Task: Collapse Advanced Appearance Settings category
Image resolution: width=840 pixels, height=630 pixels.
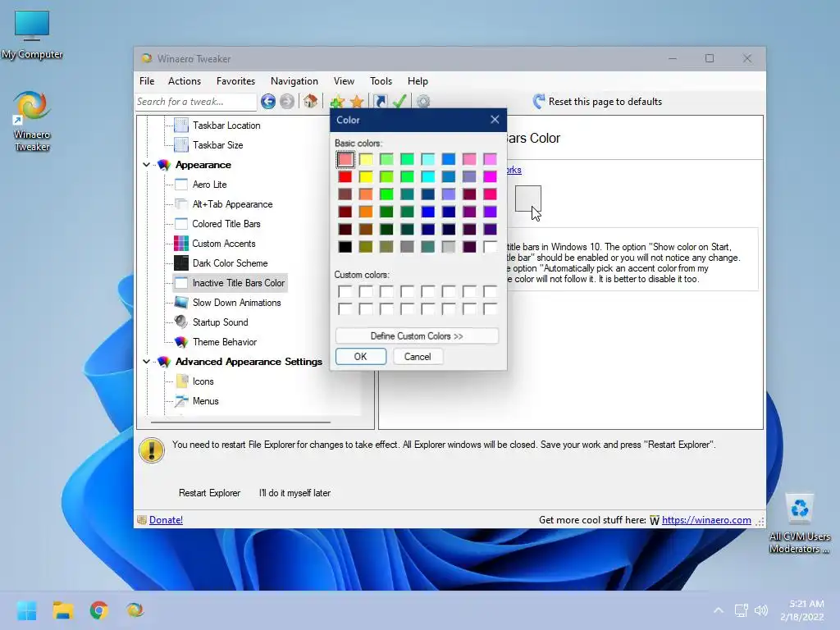Action: click(x=146, y=362)
